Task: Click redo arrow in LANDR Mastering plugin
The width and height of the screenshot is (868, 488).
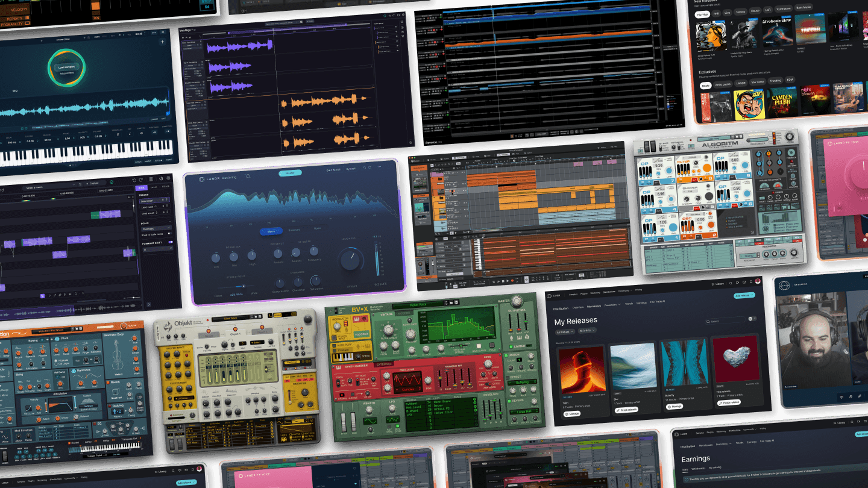Action: click(370, 167)
